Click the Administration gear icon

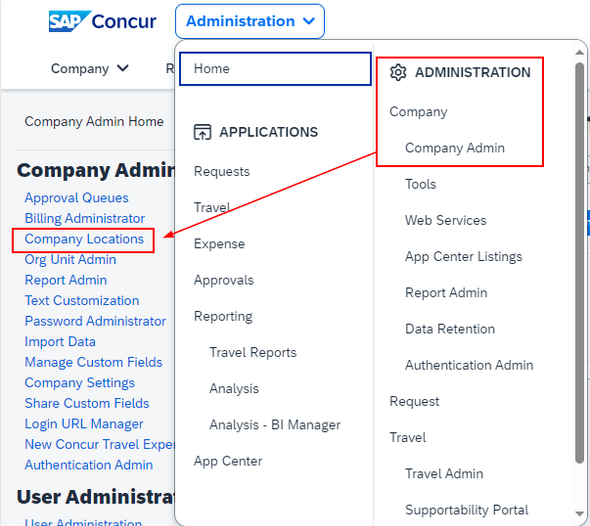[398, 72]
